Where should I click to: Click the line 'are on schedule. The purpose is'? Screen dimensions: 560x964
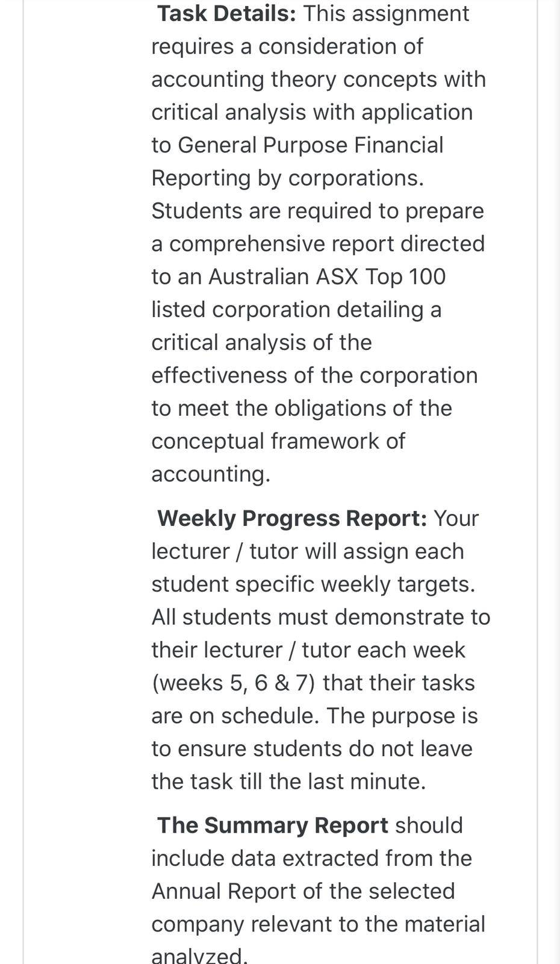click(314, 716)
